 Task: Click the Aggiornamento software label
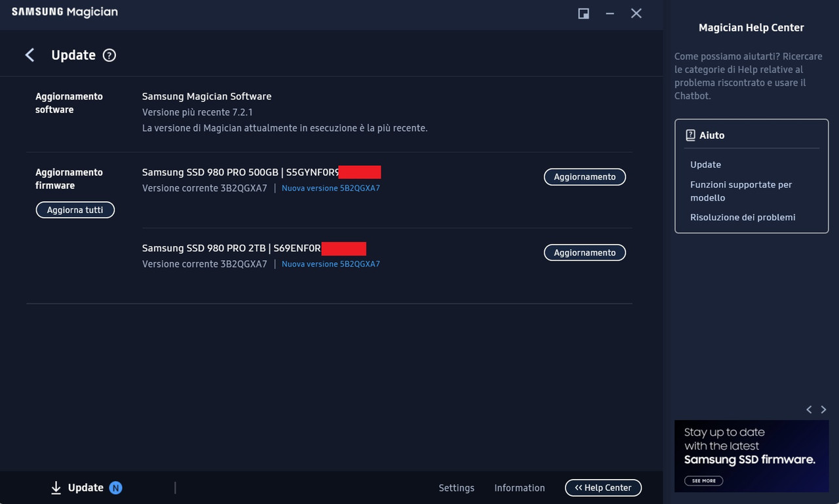(x=69, y=103)
